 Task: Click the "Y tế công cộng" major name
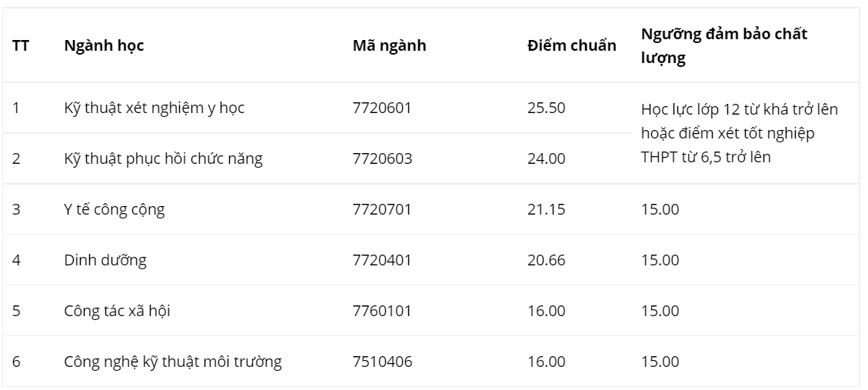(114, 209)
